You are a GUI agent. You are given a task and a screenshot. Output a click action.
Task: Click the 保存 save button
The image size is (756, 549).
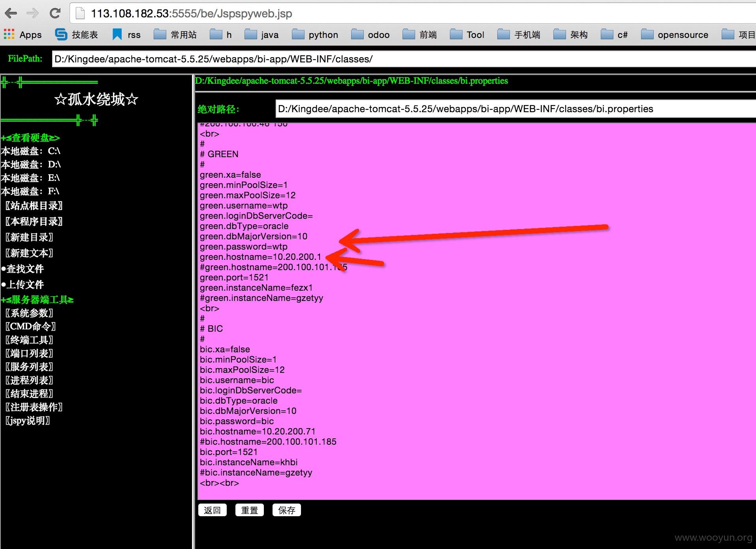click(287, 510)
